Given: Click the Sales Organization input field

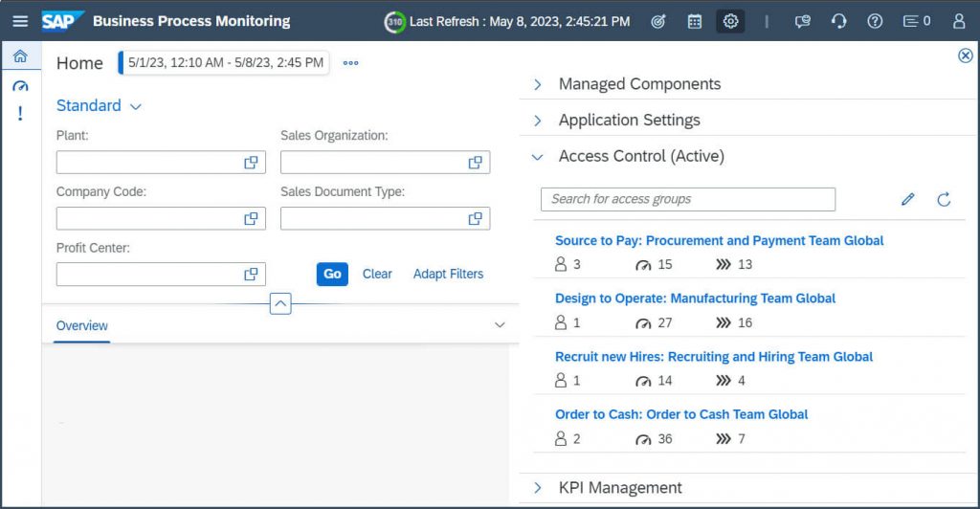Looking at the screenshot, I should pos(385,163).
